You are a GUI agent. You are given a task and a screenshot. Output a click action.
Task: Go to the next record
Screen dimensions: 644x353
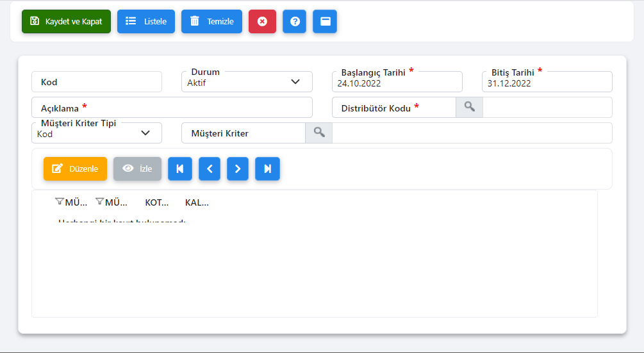click(x=238, y=168)
